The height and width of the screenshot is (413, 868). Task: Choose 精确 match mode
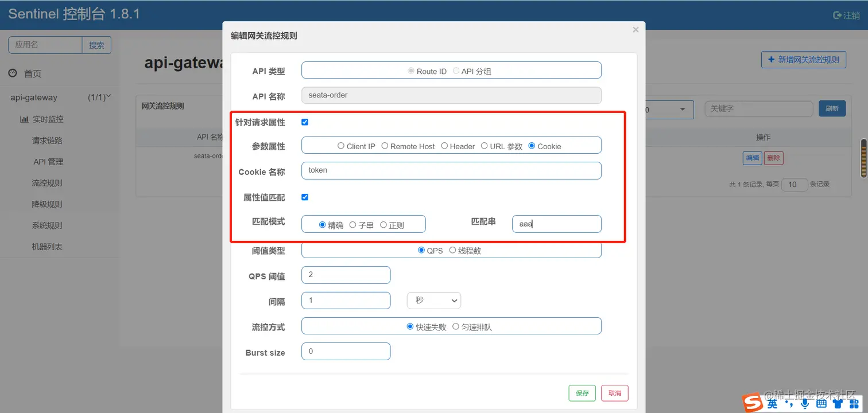[323, 225]
